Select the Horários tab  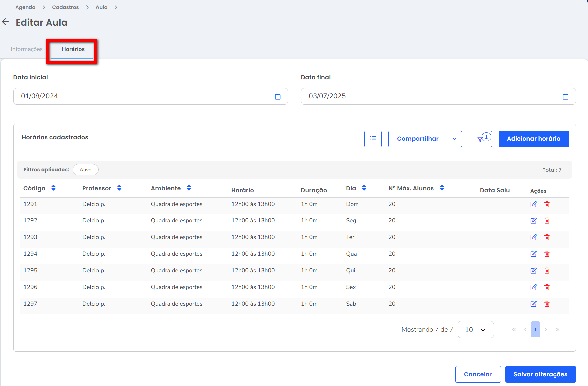[x=73, y=49]
